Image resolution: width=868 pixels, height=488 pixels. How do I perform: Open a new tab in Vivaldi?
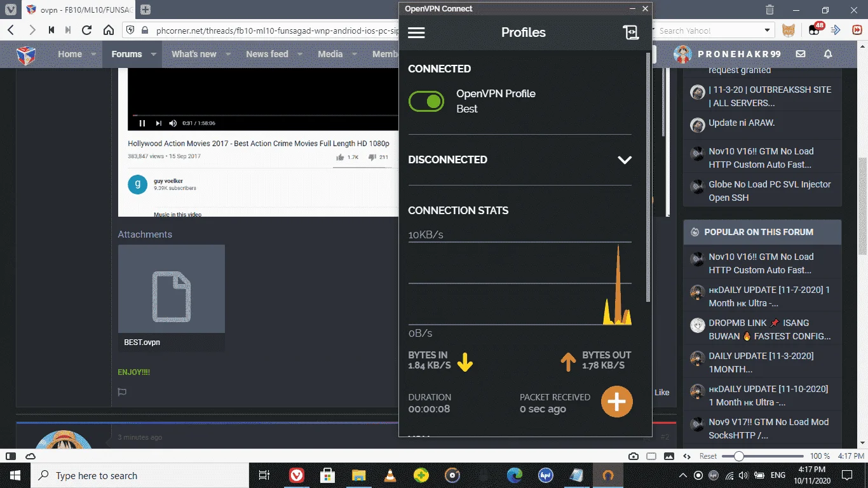coord(146,10)
